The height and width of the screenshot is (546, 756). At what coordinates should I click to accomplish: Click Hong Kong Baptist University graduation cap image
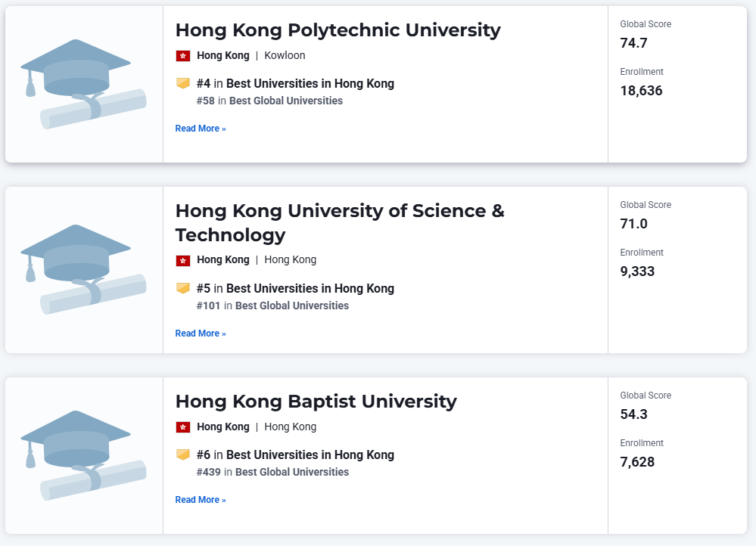point(83,455)
